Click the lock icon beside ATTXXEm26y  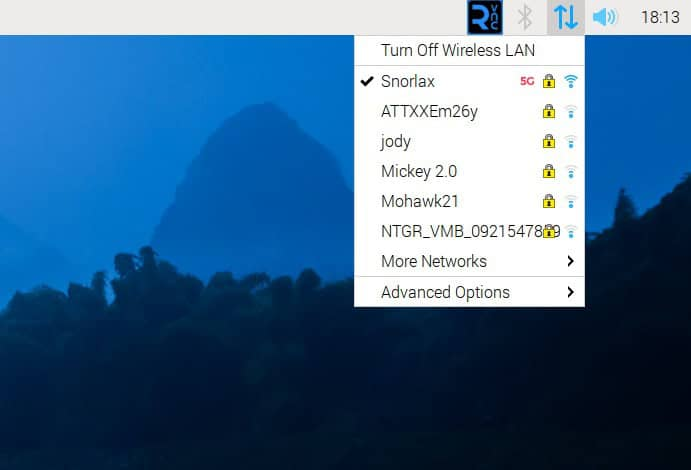tap(548, 112)
